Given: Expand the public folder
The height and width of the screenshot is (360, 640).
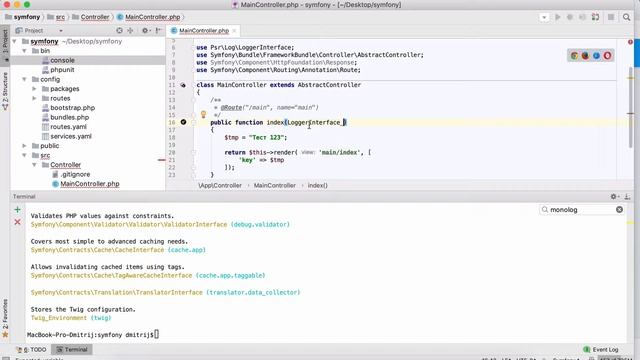Looking at the screenshot, I should (24, 146).
